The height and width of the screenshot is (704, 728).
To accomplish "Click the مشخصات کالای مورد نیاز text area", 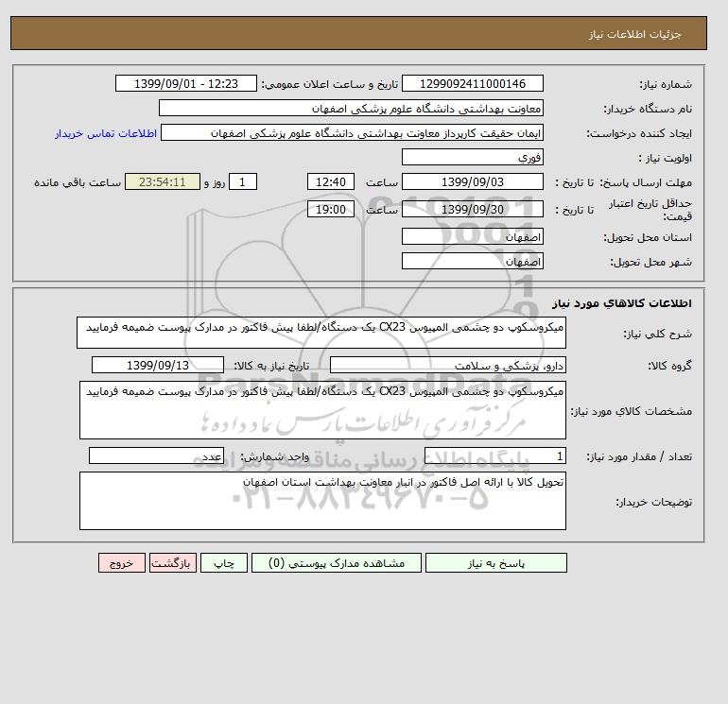I will (x=322, y=410).
